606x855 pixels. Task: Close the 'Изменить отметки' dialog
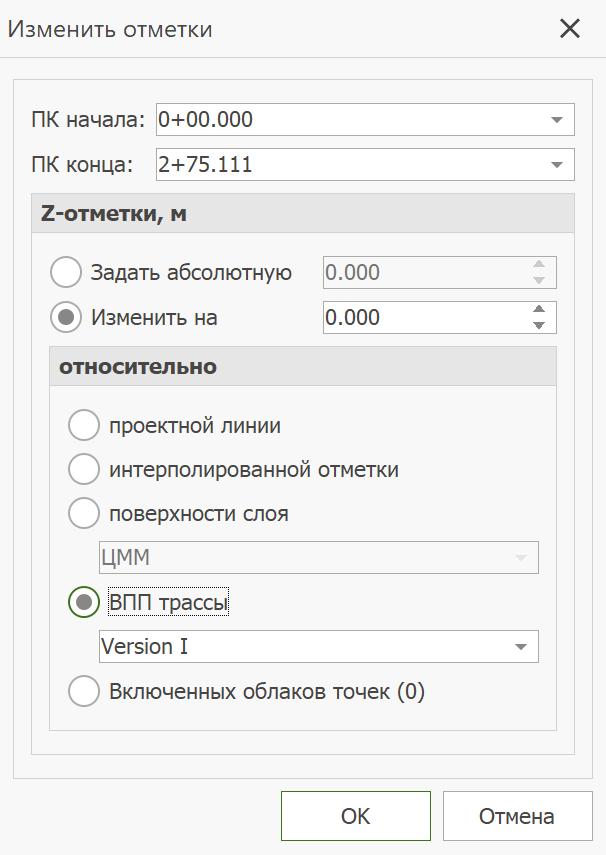click(570, 28)
